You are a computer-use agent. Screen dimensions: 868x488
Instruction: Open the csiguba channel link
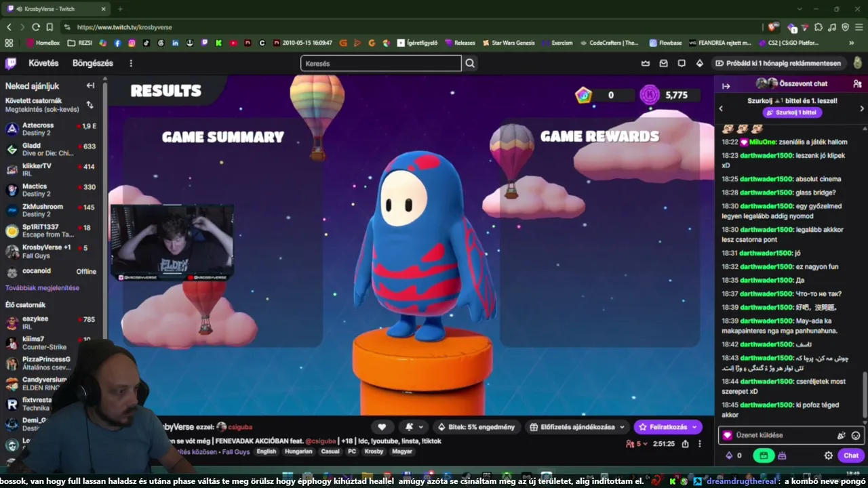pos(240,427)
